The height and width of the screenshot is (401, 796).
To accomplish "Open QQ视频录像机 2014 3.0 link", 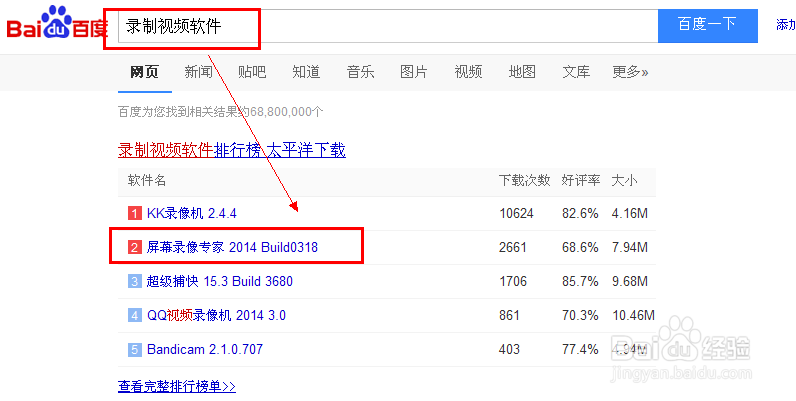I will tap(216, 315).
